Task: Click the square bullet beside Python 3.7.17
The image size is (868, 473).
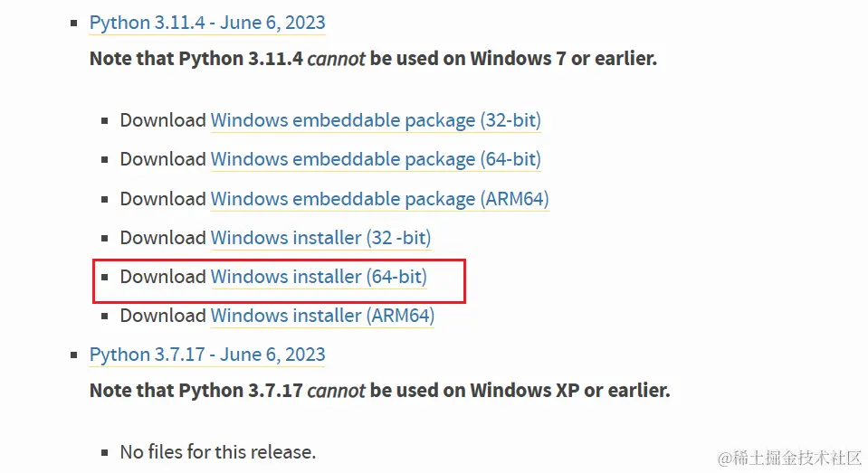Action: (75, 355)
